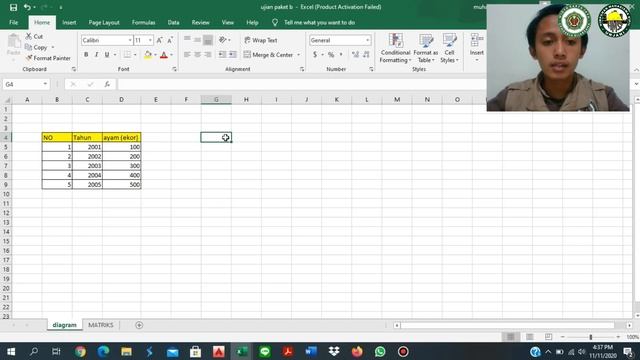
Task: Open the Alignment group dialog launcher
Action: pyautogui.click(x=302, y=69)
